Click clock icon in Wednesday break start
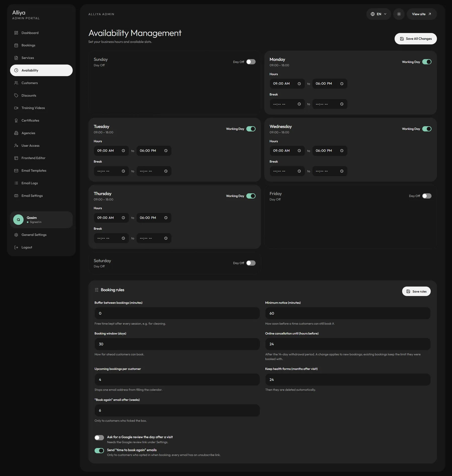The width and height of the screenshot is (452, 476). [x=299, y=171]
